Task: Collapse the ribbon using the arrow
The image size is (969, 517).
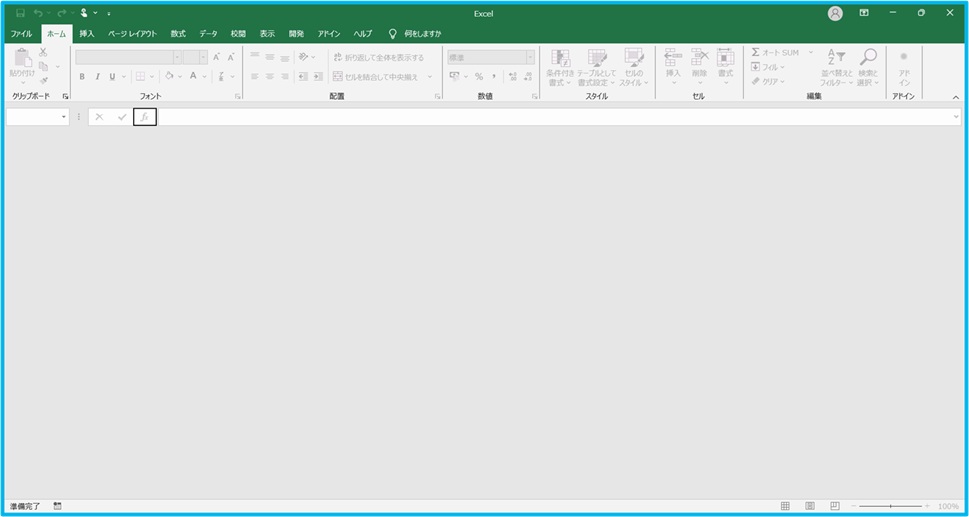Action: pos(955,97)
